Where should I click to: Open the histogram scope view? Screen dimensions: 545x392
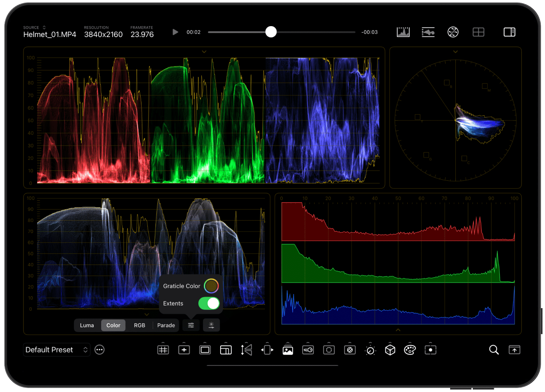(403, 32)
